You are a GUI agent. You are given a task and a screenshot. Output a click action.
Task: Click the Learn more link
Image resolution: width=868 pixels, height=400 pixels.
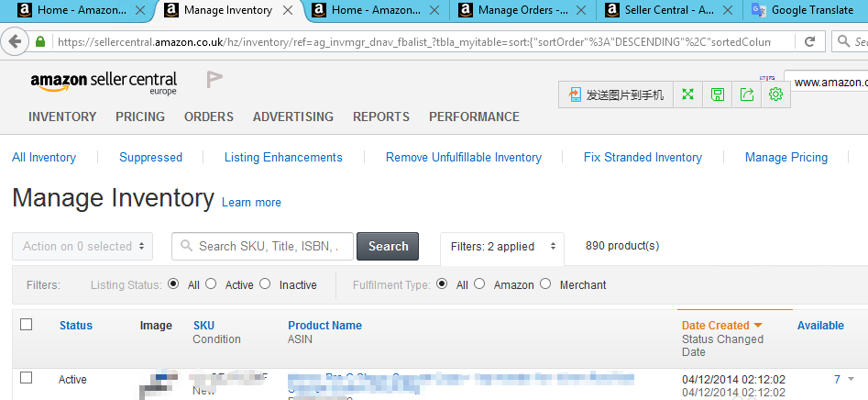tap(251, 203)
